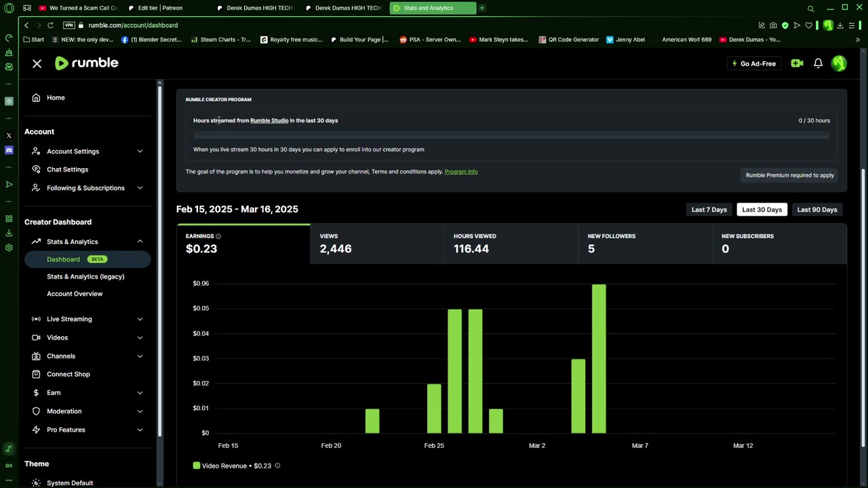Click the main page vertical scrollbar
This screenshot has height=488, width=868.
point(863,307)
